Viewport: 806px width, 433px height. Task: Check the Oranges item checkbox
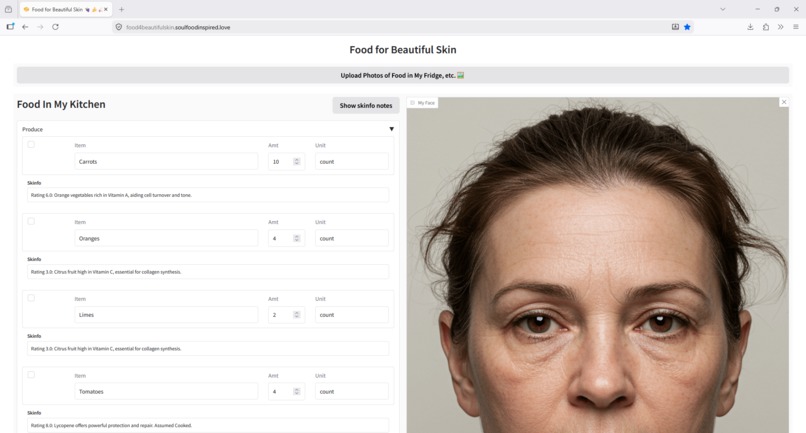(x=31, y=221)
